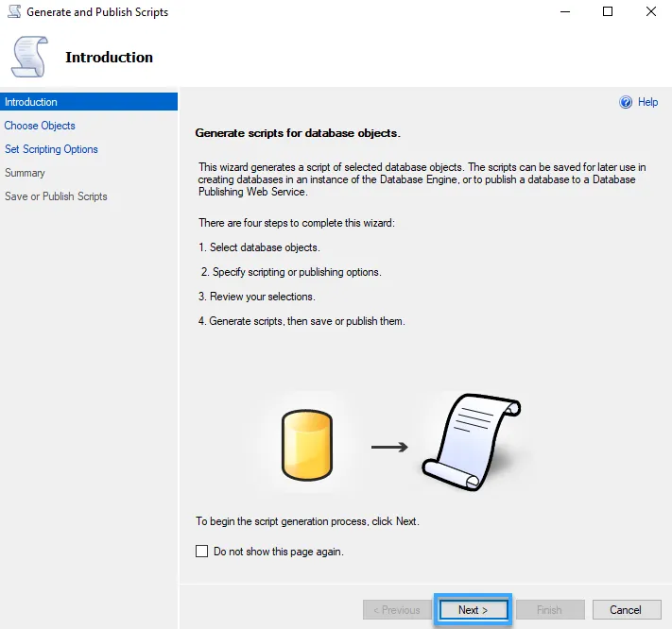Screen dimensions: 672x629
Task: Click the greyed-out Previous button
Action: point(397,609)
